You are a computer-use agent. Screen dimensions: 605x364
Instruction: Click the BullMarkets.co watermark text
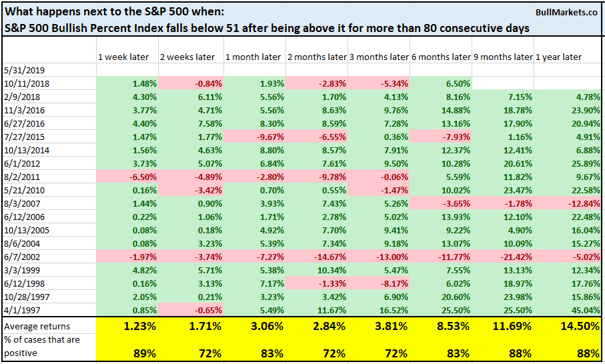pyautogui.click(x=564, y=12)
